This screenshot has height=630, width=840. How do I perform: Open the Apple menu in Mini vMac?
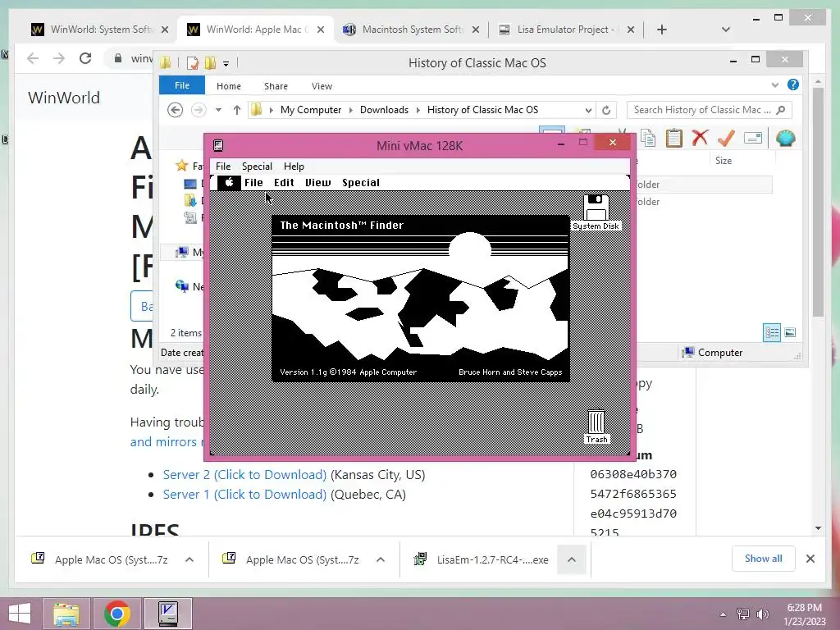pos(230,183)
